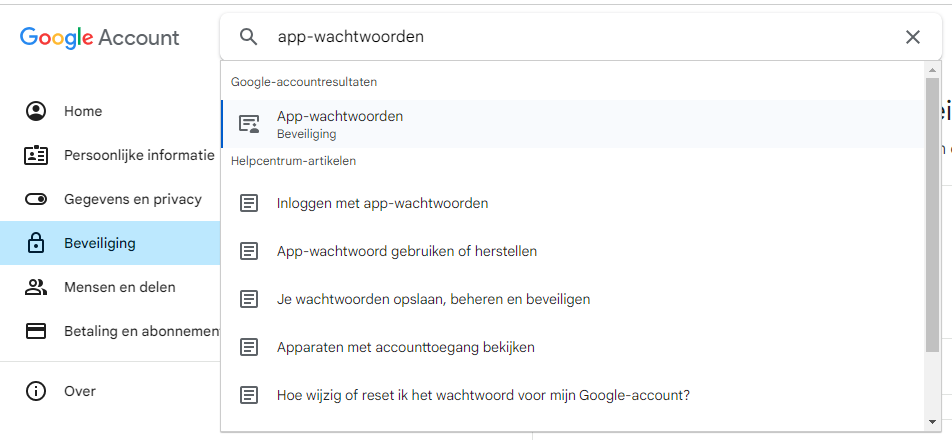Click the App-wachtwoorden result icon
Image resolution: width=952 pixels, height=440 pixels.
click(249, 124)
